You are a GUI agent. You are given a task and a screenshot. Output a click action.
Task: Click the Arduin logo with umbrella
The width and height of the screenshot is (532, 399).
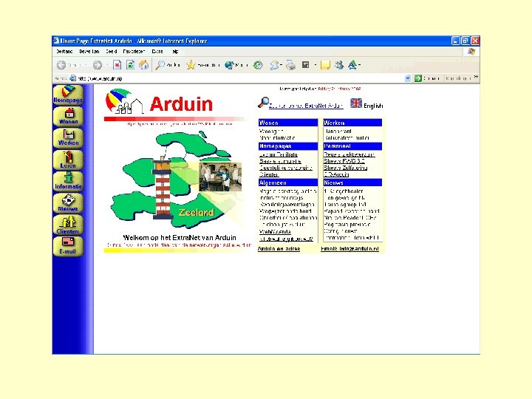pyautogui.click(x=160, y=102)
